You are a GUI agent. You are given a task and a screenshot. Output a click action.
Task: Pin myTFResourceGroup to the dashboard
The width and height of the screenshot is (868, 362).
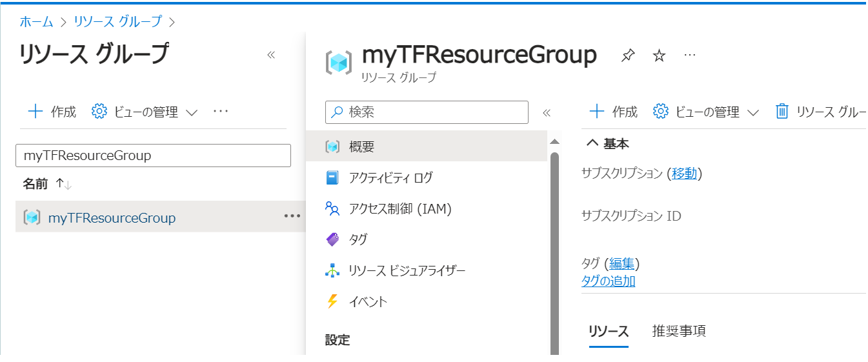(x=627, y=56)
